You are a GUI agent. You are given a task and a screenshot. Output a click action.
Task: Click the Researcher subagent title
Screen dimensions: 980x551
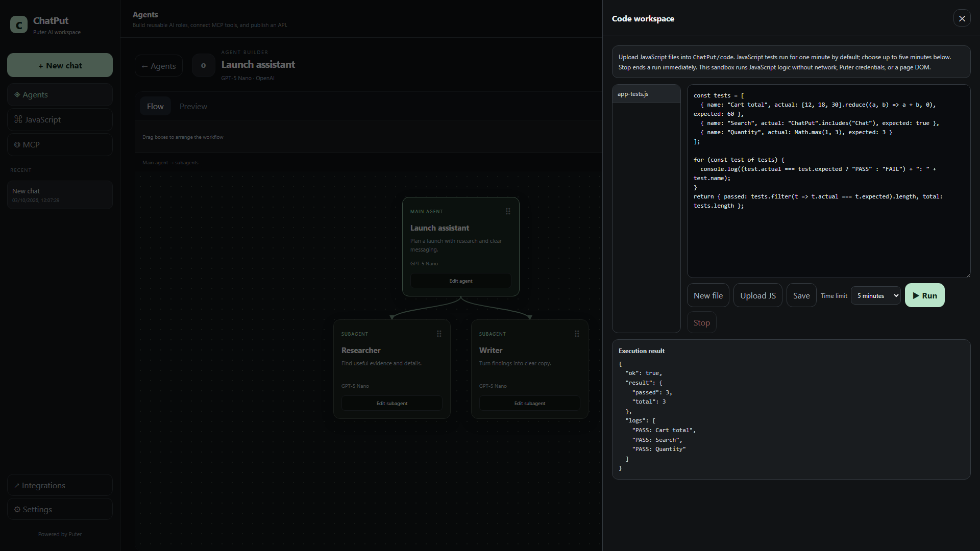pyautogui.click(x=360, y=350)
